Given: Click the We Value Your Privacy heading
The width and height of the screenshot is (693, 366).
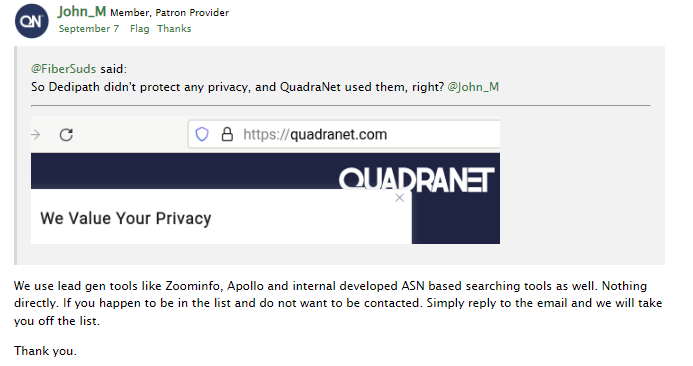Looking at the screenshot, I should tap(126, 218).
